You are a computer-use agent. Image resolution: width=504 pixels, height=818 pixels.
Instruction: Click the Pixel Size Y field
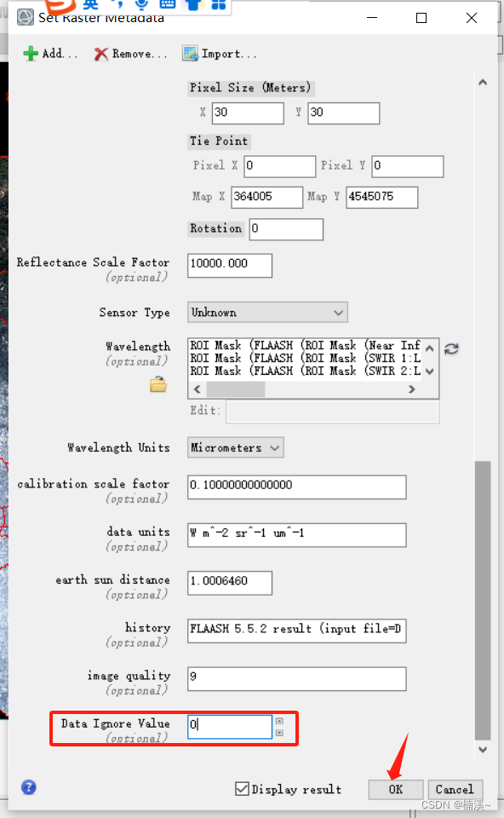[344, 113]
